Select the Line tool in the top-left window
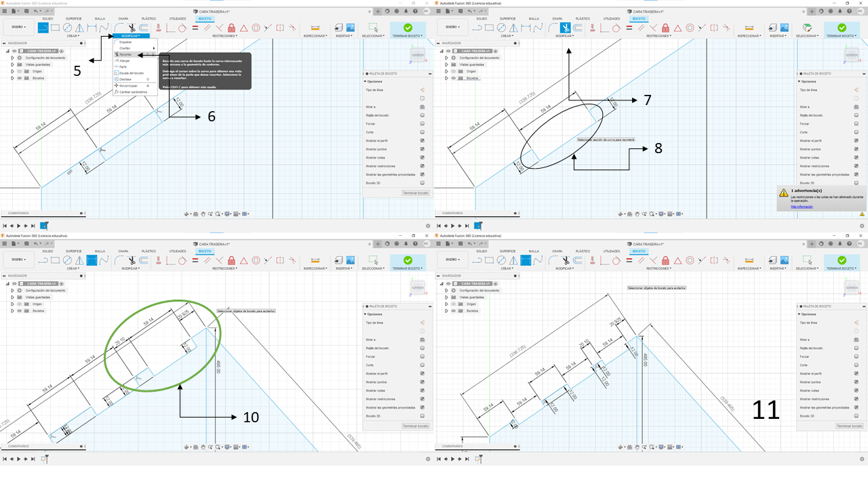 coord(43,28)
